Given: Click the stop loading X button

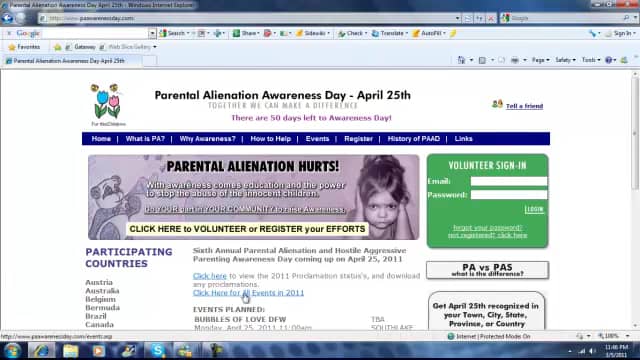Looking at the screenshot, I should click(x=491, y=18).
